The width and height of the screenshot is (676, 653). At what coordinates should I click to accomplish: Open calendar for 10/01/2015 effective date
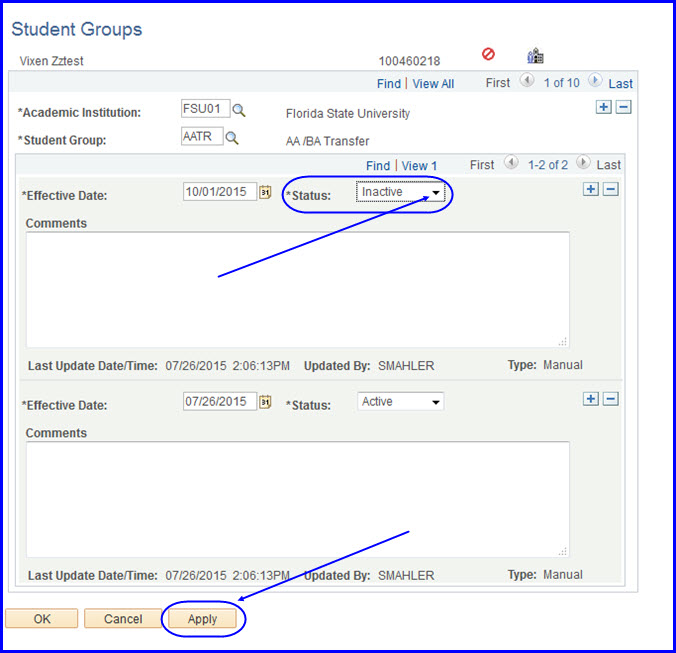point(265,192)
